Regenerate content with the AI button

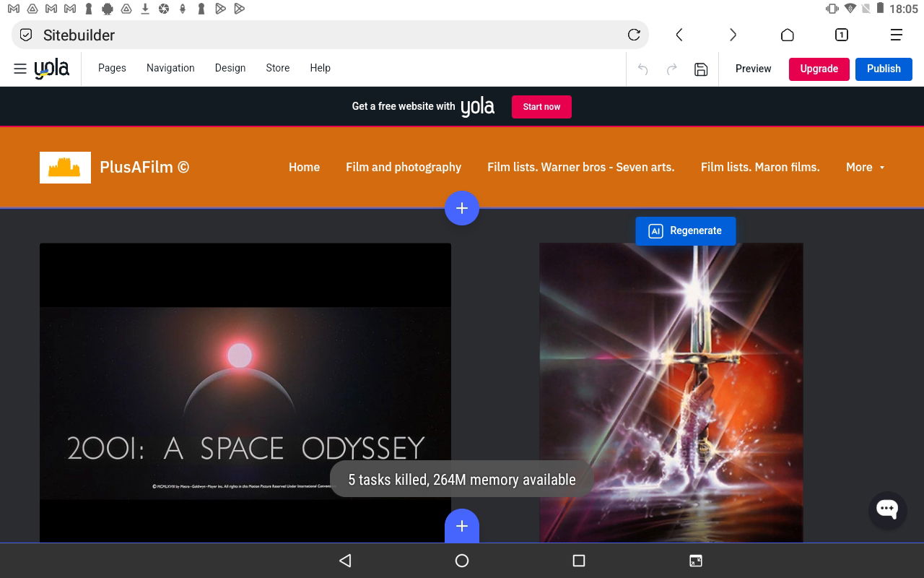(686, 230)
